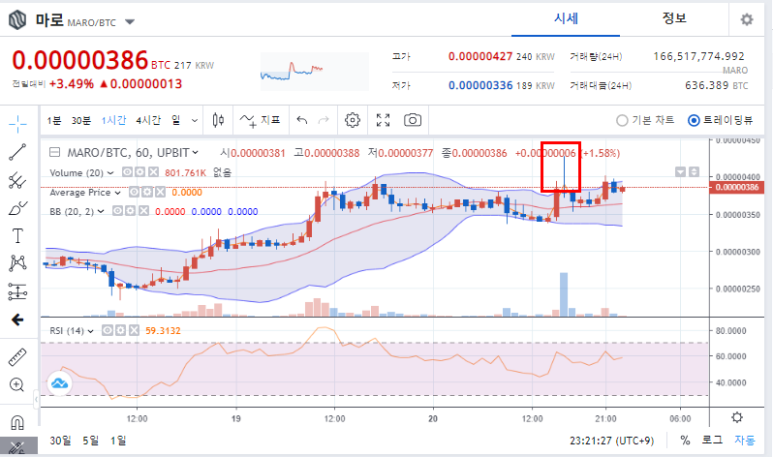Hide the Average Price indicator
773x457 pixels.
134,192
